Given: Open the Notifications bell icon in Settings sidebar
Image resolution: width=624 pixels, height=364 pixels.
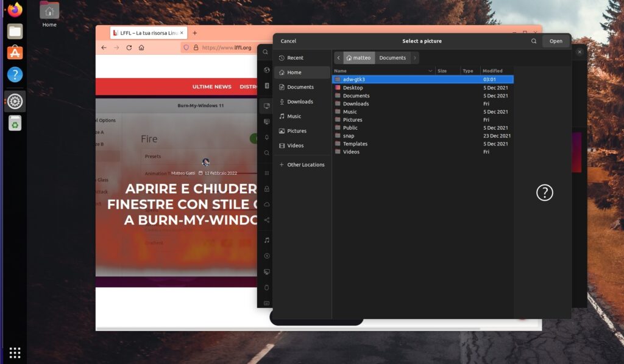Looking at the screenshot, I should click(x=267, y=137).
